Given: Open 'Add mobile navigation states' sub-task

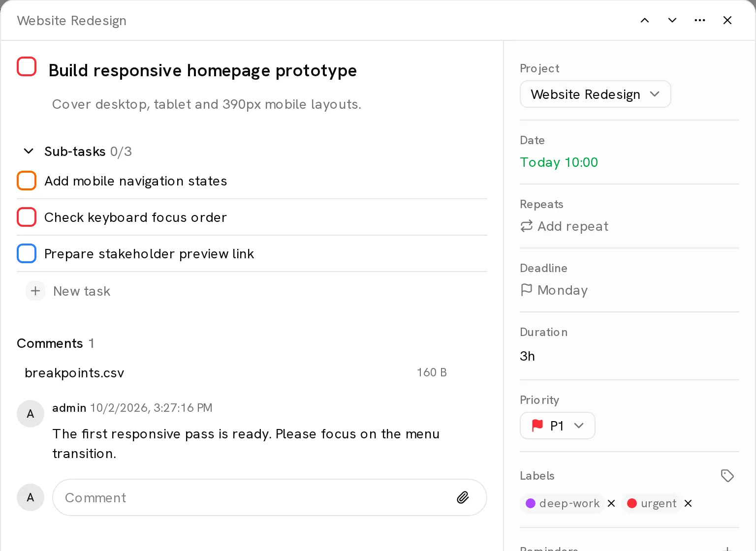Looking at the screenshot, I should pyautogui.click(x=136, y=181).
